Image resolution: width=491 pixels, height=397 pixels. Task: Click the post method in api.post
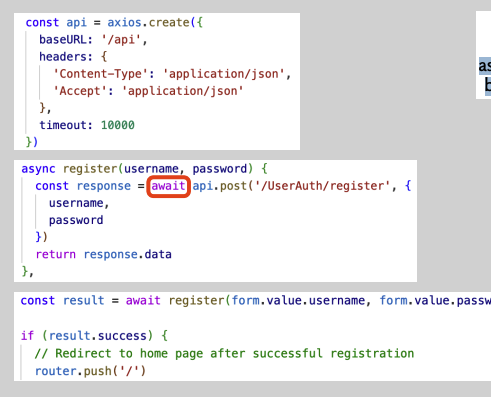(x=233, y=186)
